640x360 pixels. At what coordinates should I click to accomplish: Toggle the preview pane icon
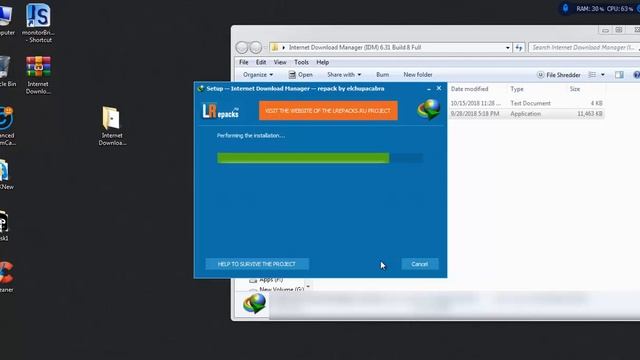tap(619, 75)
